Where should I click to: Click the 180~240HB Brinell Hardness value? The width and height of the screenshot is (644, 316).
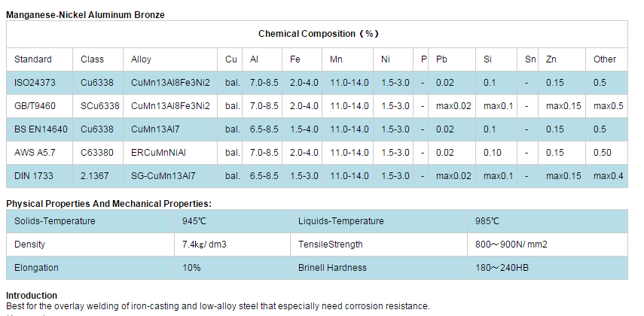click(x=502, y=268)
